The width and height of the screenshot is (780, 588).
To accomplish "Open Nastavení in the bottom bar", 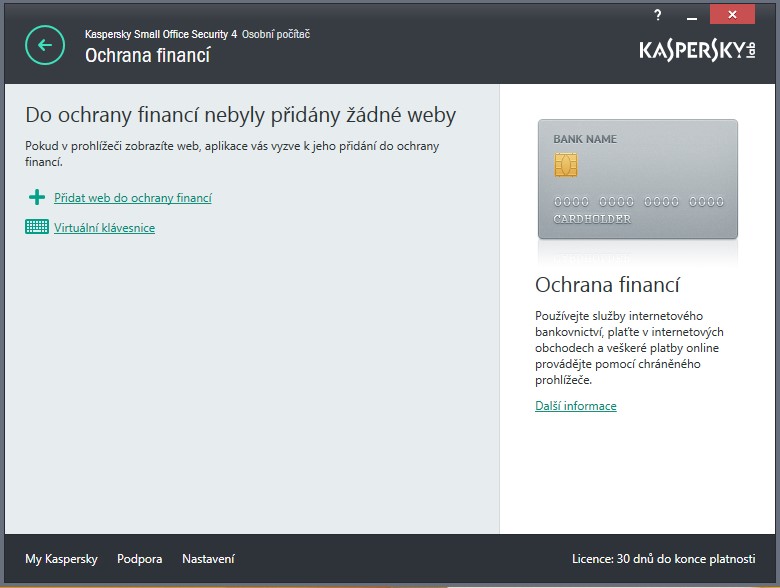I will point(208,559).
